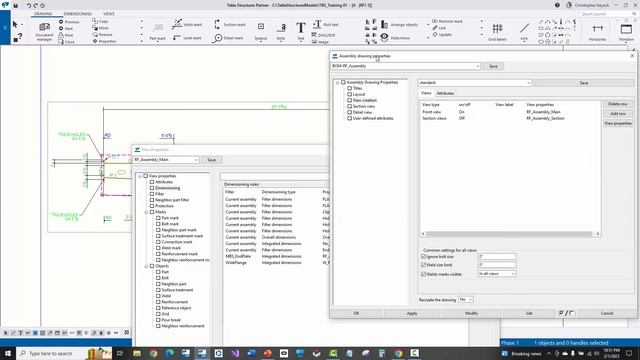This screenshot has width=640, height=360.
Task: Click the Detail mark tool
Action: (x=228, y=38)
